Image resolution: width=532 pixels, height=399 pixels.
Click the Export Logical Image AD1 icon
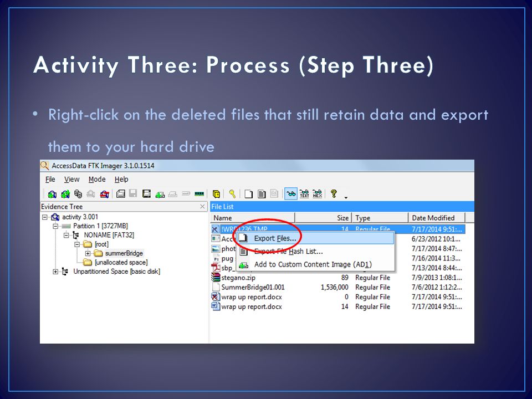(x=146, y=194)
